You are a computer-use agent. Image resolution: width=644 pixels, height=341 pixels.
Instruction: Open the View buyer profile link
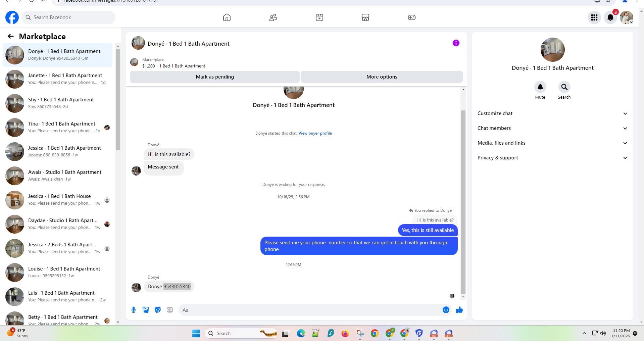pos(315,133)
